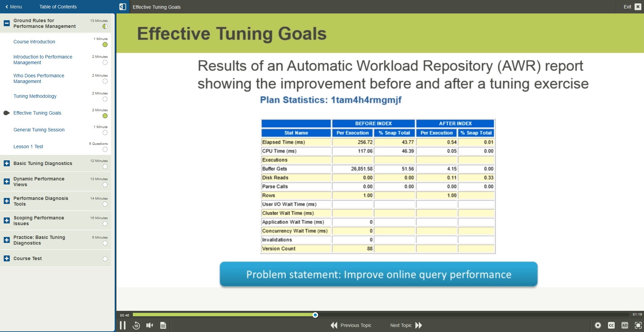The width and height of the screenshot is (644, 332).
Task: Open the Tuning Methodology lesson
Action: click(x=35, y=96)
